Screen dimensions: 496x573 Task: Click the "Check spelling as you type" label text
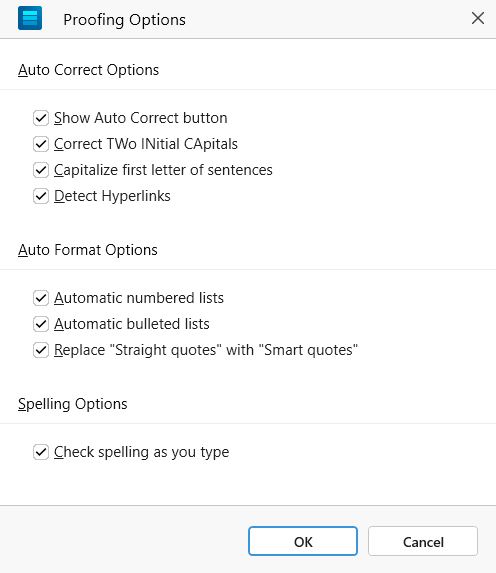[x=141, y=452]
